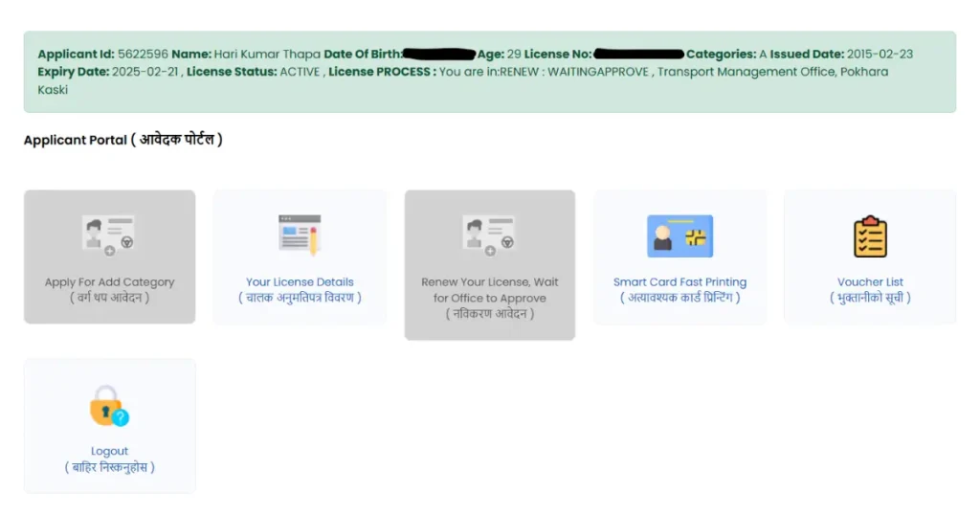Click the Nepali text भुक्तानीको सूची

point(870,298)
